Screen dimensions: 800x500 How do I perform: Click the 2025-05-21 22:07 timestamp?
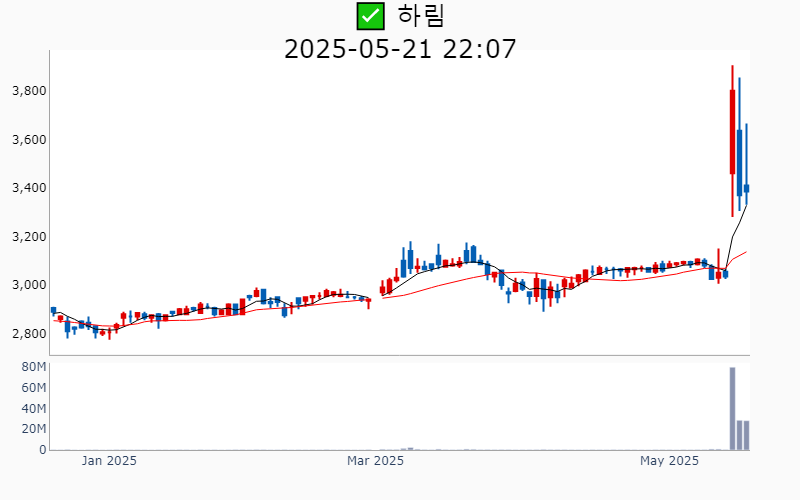coord(400,49)
